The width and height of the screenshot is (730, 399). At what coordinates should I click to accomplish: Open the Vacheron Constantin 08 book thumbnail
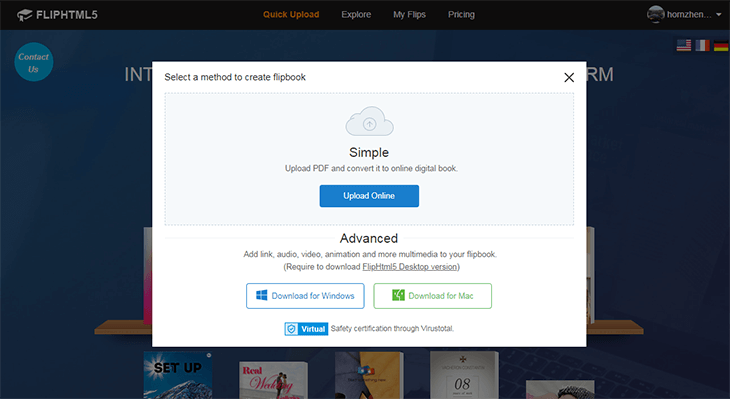coord(464,375)
